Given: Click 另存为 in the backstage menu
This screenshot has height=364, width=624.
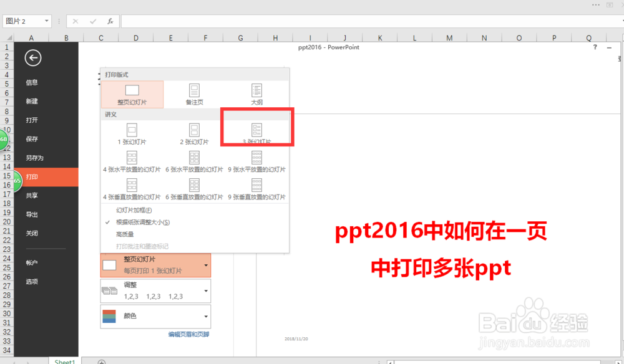Looking at the screenshot, I should click(x=34, y=158).
